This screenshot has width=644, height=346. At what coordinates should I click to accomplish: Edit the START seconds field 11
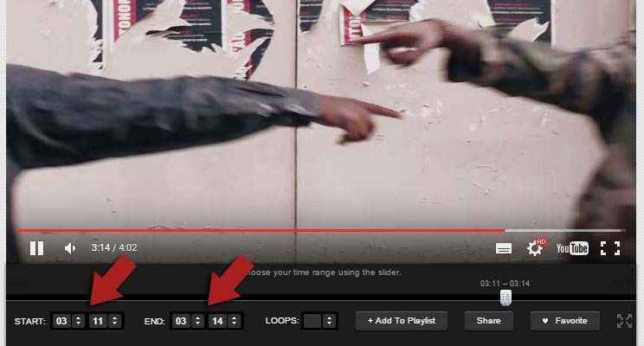click(x=98, y=321)
